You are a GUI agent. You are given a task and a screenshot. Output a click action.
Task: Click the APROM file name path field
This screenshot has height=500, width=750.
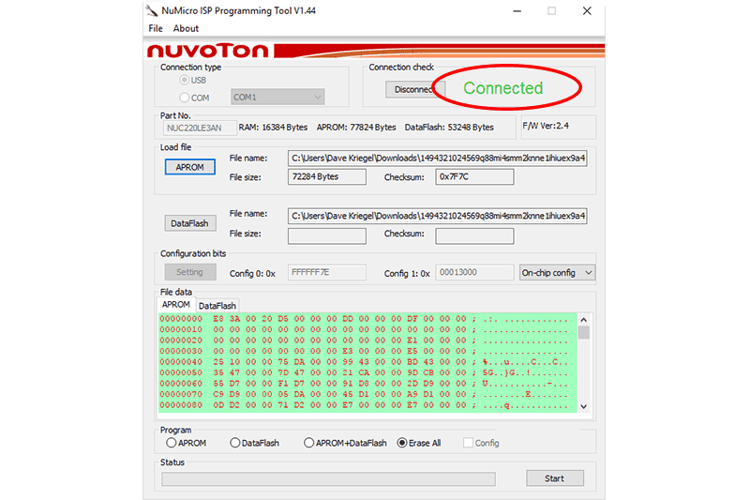(x=437, y=158)
